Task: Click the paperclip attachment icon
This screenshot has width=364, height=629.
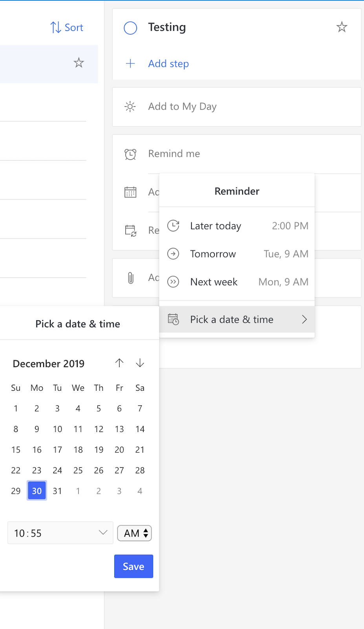Action: pyautogui.click(x=131, y=278)
